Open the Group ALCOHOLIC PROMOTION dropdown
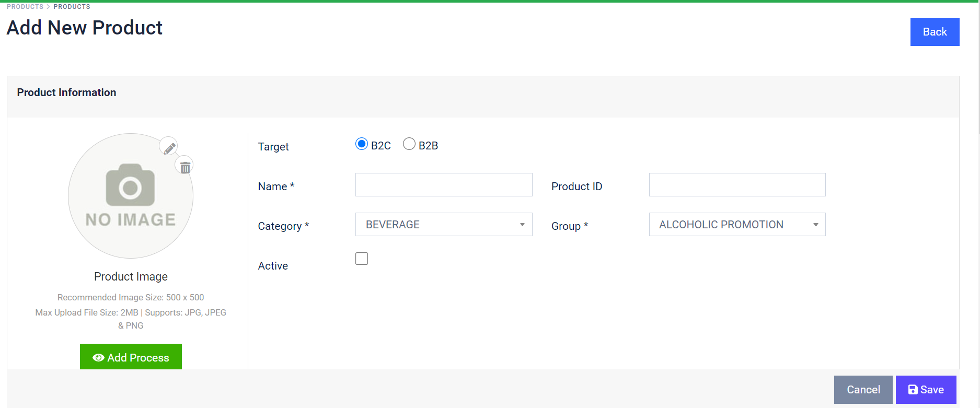The height and width of the screenshot is (408, 980). pyautogui.click(x=736, y=224)
